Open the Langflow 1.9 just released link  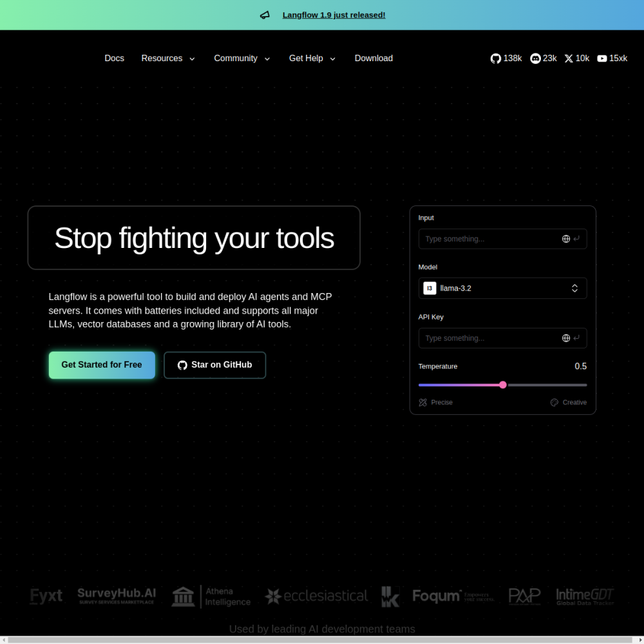click(334, 15)
